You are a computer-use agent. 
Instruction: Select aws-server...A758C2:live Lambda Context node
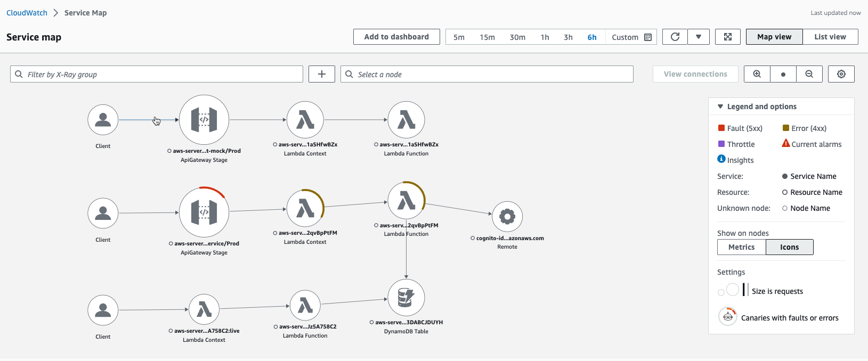[204, 309]
